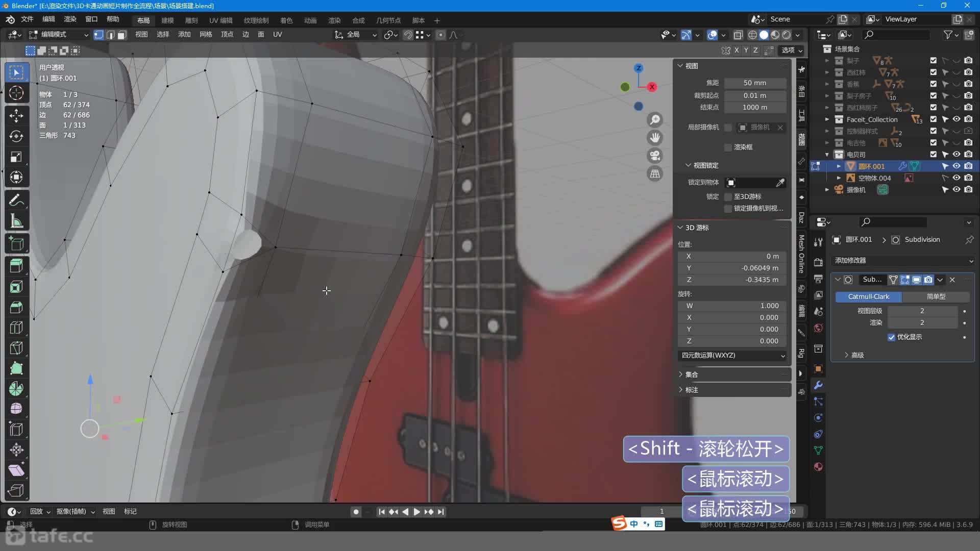Open the 文件 menu
The width and height of the screenshot is (980, 551).
coord(27,19)
